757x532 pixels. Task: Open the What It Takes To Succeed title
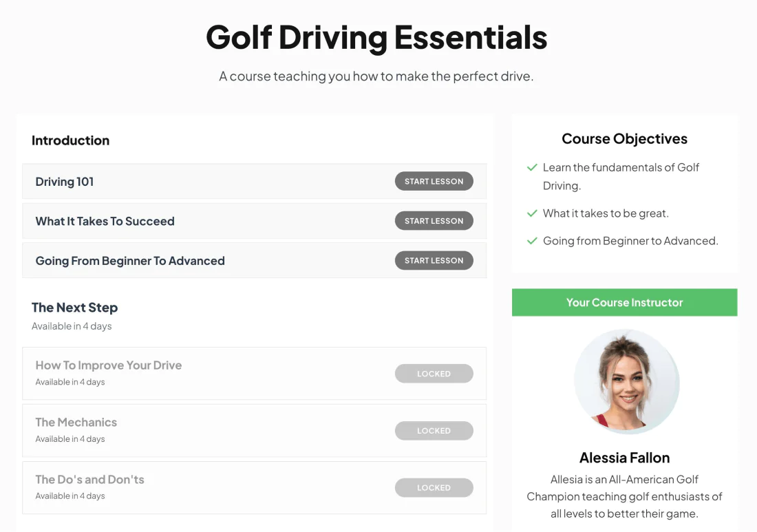tap(105, 221)
